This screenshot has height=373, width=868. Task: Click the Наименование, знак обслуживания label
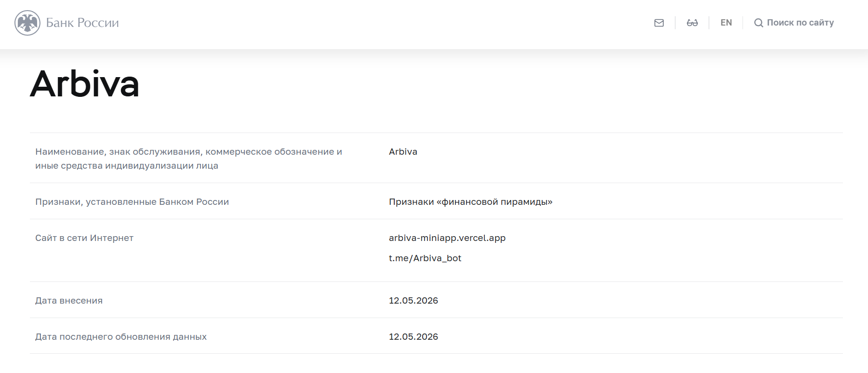pyautogui.click(x=188, y=159)
